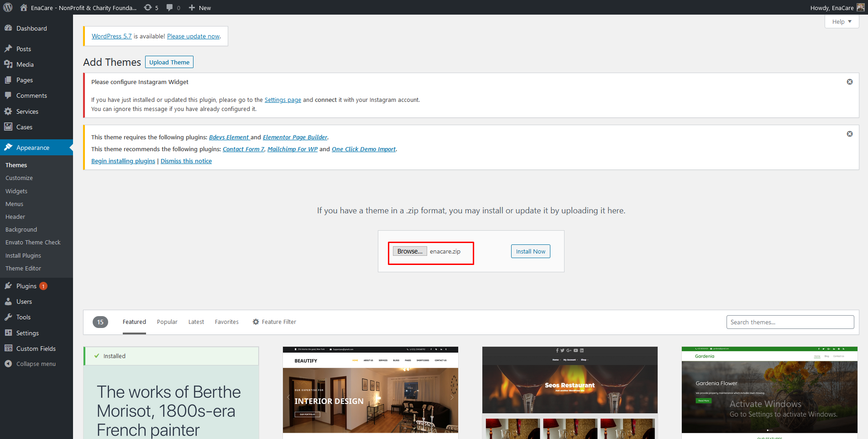This screenshot has height=439, width=868.
Task: Open the New content plus icon
Action: point(192,7)
